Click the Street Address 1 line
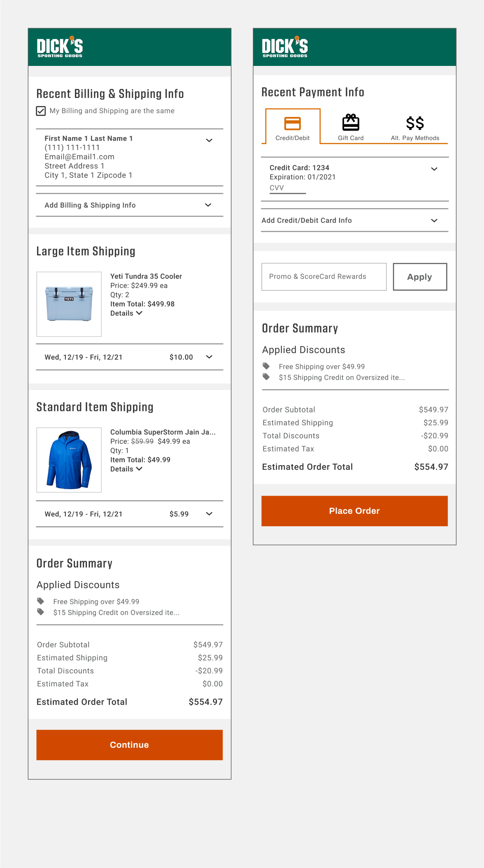 [x=75, y=166]
